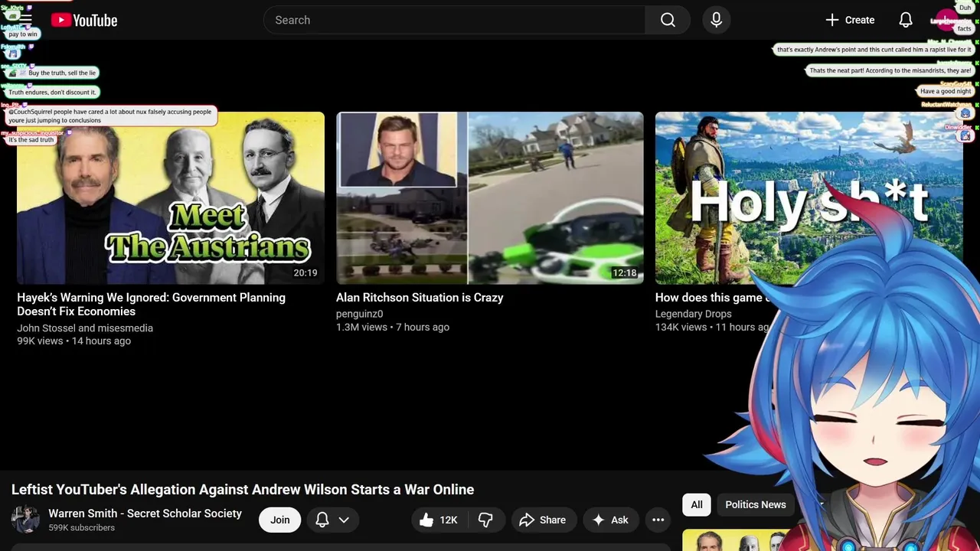Viewport: 980px width, 551px height.
Task: Start voice search with microphone
Action: click(x=716, y=20)
